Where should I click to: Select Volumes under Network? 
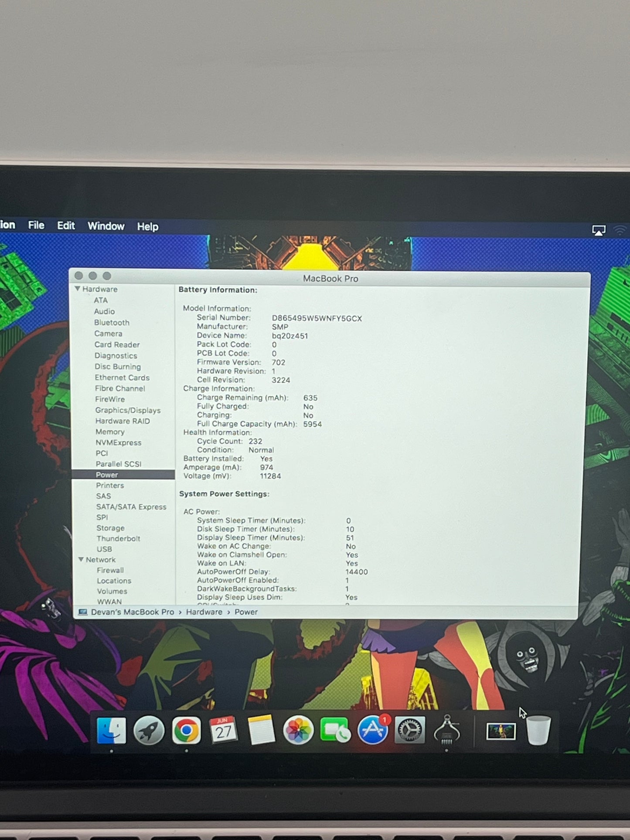point(112,591)
